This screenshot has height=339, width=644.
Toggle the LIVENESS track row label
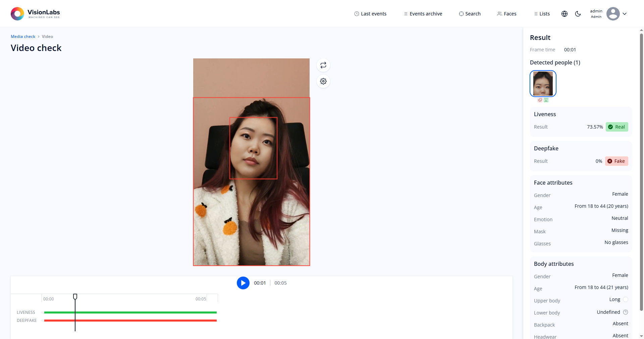(x=25, y=312)
